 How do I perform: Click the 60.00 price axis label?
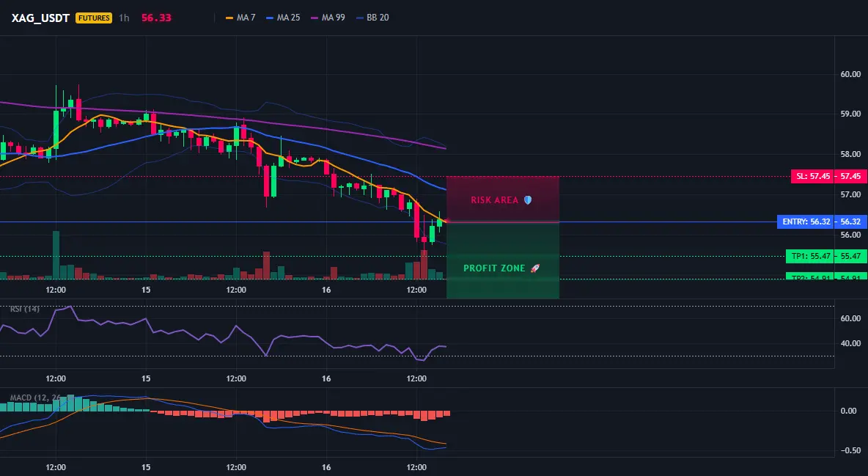click(850, 74)
